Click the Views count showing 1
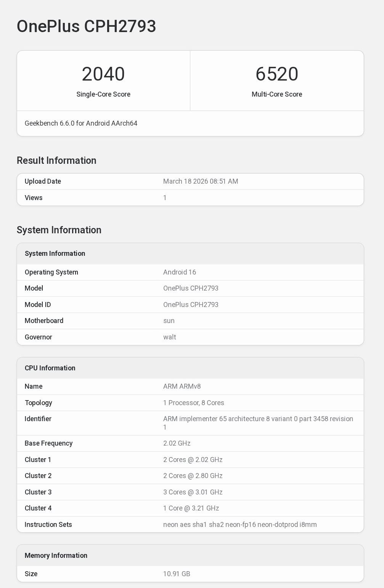384x588 pixels. click(165, 197)
